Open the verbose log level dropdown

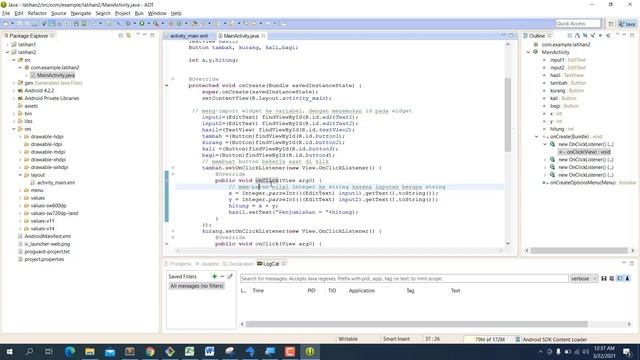pos(584,278)
